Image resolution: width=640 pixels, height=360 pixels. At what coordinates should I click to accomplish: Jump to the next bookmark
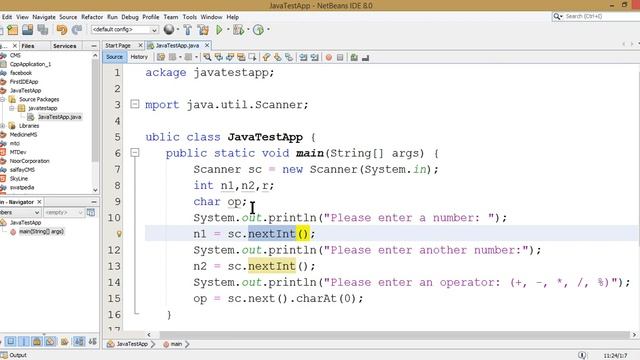point(278,58)
